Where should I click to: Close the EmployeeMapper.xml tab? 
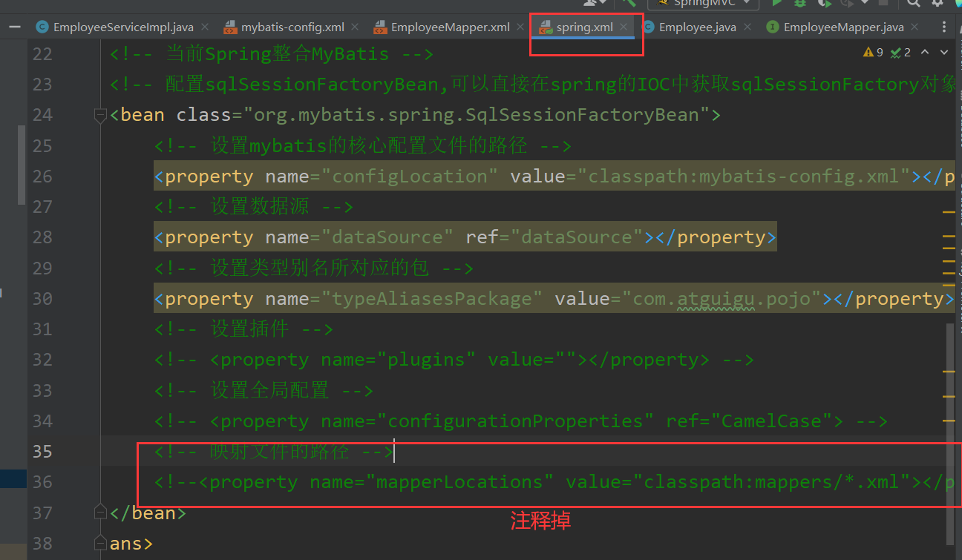point(520,27)
